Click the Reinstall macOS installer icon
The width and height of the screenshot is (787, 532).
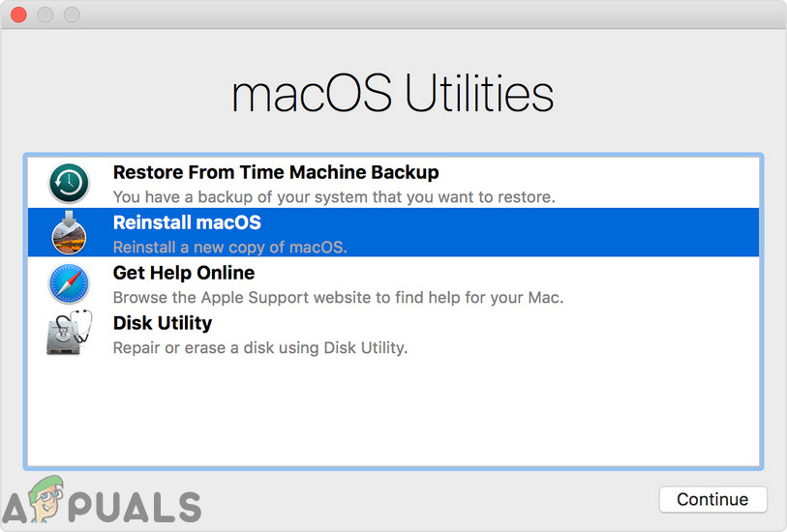[69, 233]
